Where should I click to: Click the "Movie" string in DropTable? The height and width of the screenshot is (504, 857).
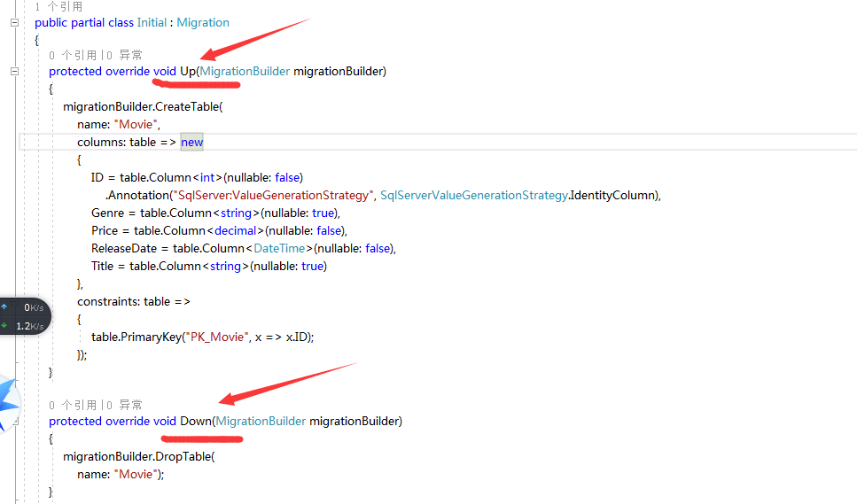(x=136, y=474)
